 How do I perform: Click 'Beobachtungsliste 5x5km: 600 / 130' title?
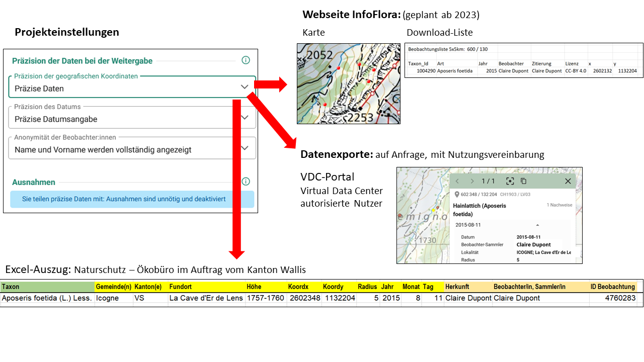click(x=448, y=49)
